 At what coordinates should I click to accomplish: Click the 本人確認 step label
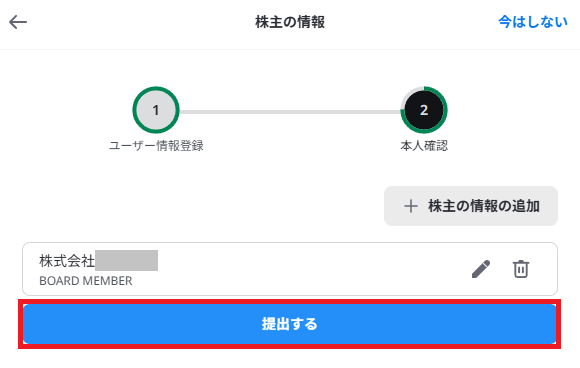click(x=424, y=146)
